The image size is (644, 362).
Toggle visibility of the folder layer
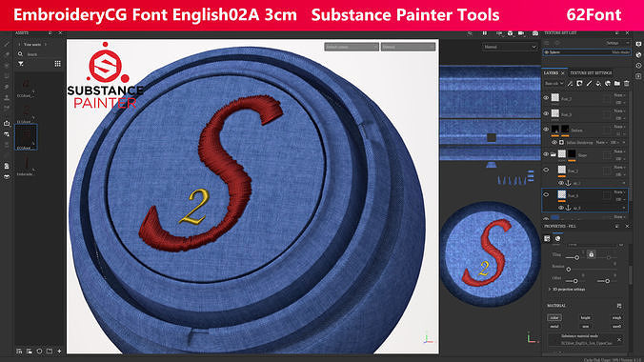click(546, 154)
